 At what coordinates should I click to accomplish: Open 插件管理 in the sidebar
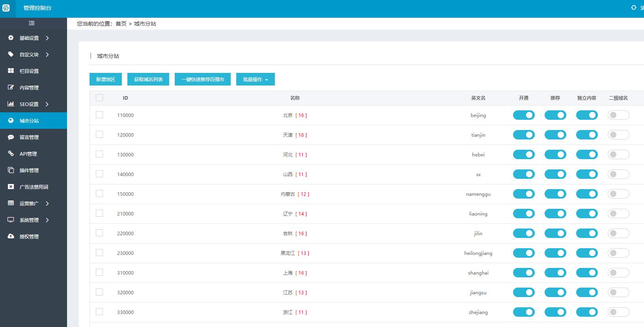coord(29,170)
